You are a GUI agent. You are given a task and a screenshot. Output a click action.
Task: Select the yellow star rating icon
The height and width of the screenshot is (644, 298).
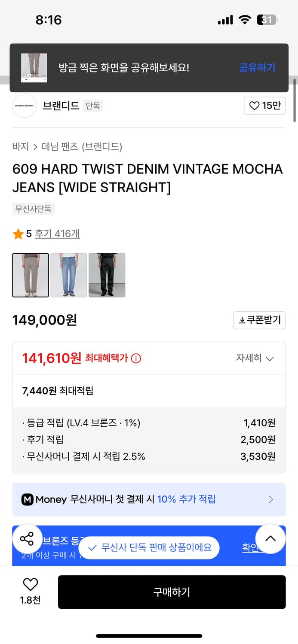18,234
